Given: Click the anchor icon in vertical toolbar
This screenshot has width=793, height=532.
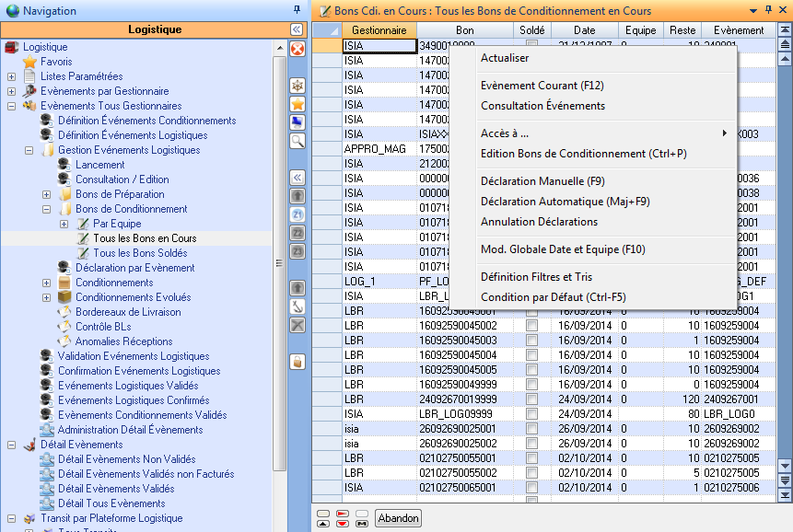Looking at the screenshot, I should (x=297, y=306).
